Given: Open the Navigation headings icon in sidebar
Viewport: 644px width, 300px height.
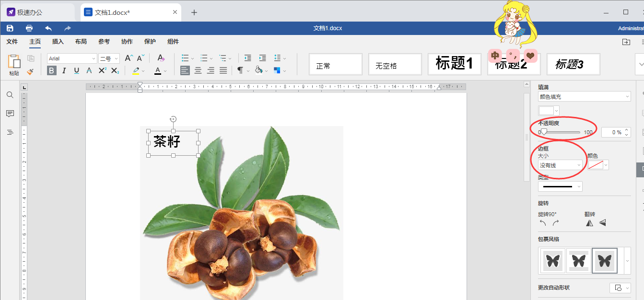Looking at the screenshot, I should [10, 132].
